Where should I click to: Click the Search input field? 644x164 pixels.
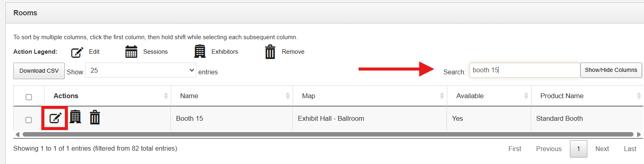click(525, 70)
